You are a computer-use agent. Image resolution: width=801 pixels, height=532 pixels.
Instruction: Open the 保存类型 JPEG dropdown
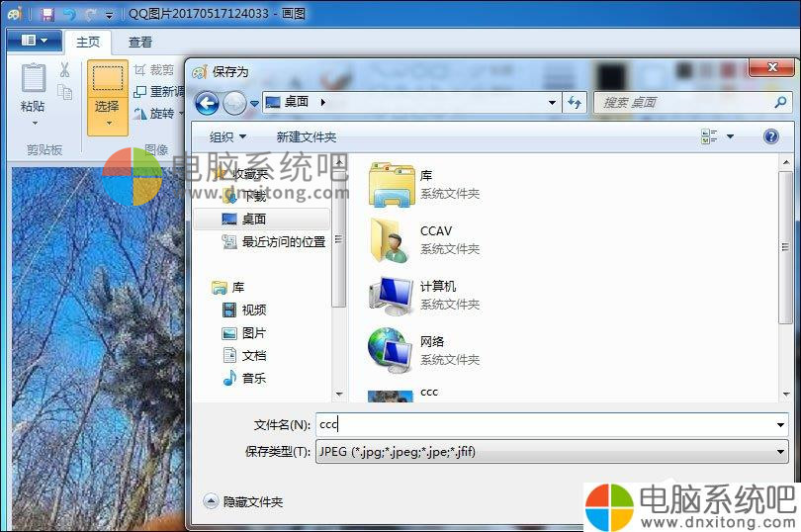tap(552, 452)
